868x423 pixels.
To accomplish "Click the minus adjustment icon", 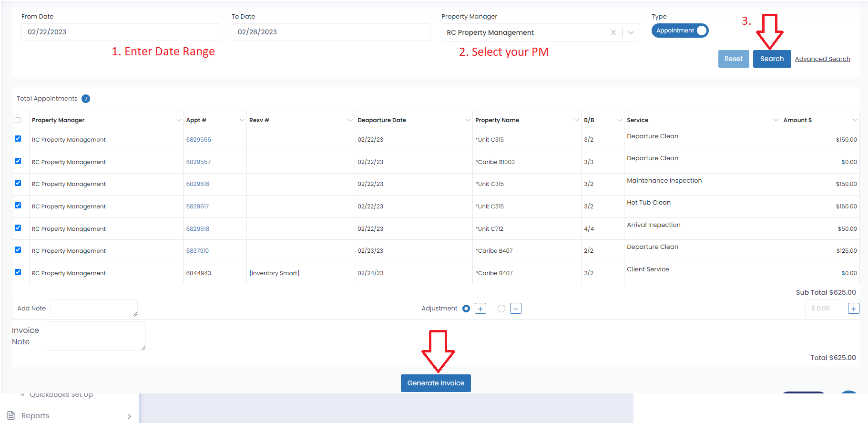I will pyautogui.click(x=516, y=309).
